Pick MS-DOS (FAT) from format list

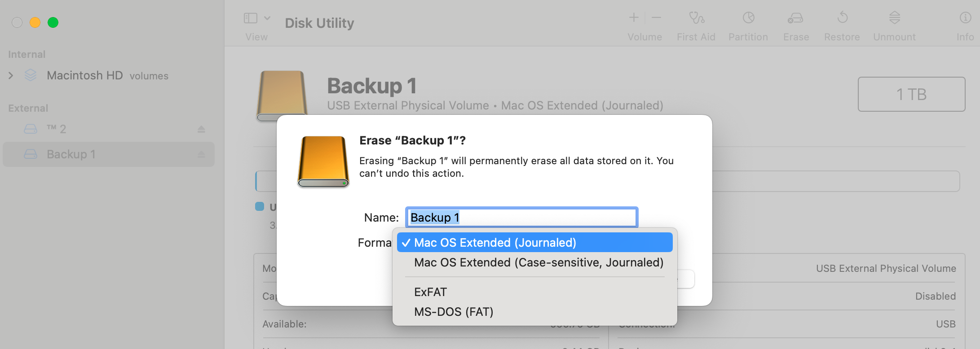[454, 312]
